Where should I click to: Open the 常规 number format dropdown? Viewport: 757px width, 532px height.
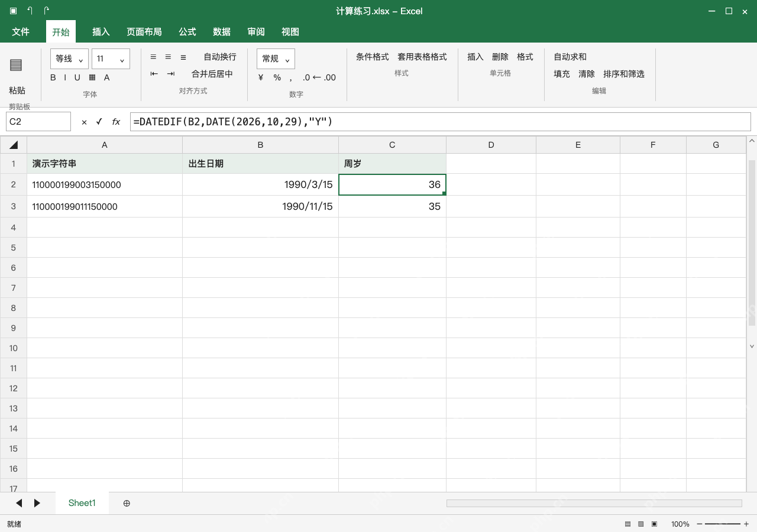tap(276, 59)
